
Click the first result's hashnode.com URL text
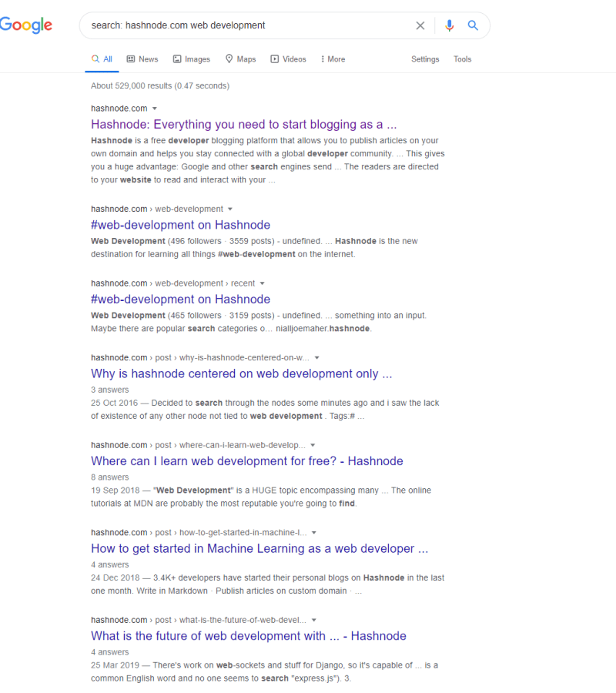coord(119,109)
